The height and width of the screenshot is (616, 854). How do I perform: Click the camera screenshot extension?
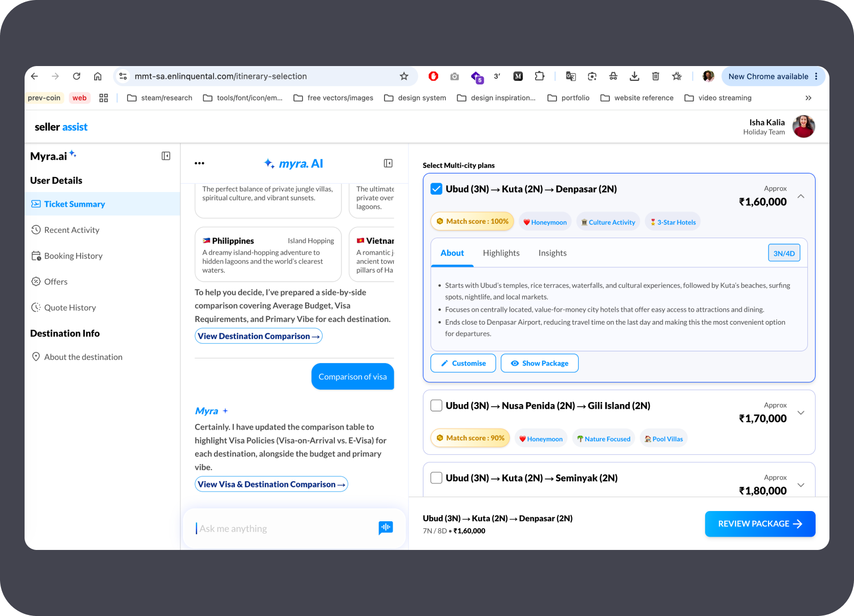(455, 76)
